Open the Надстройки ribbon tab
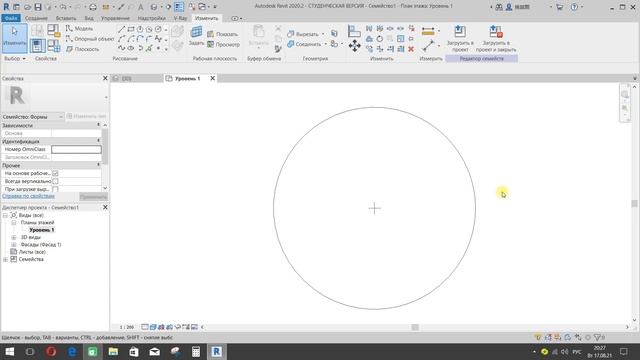The height and width of the screenshot is (360, 640). [151, 18]
